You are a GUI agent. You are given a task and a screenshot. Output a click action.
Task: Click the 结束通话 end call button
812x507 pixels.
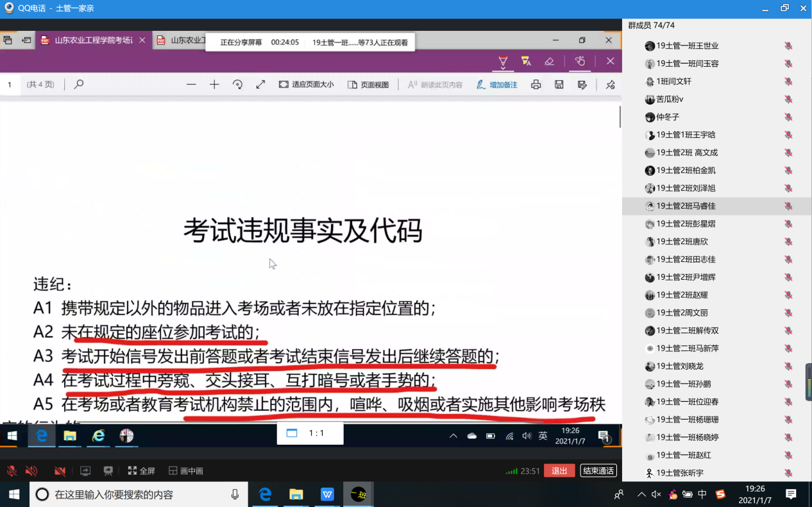pos(598,471)
